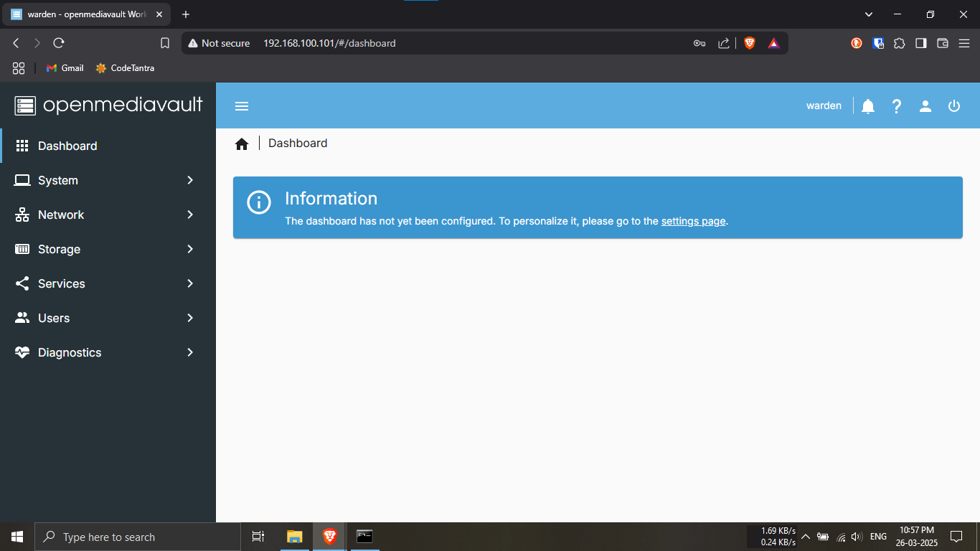980x551 pixels.
Task: Open the notifications bell icon
Action: coord(868,106)
